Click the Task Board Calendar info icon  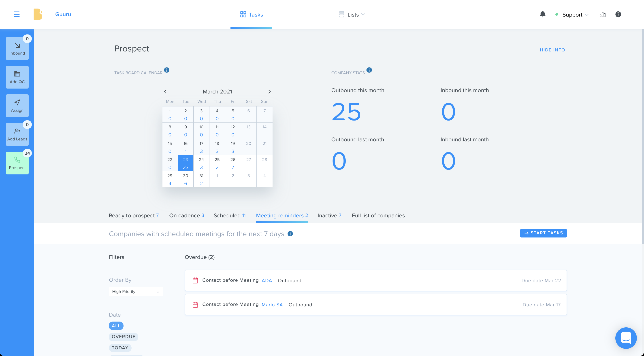point(167,70)
